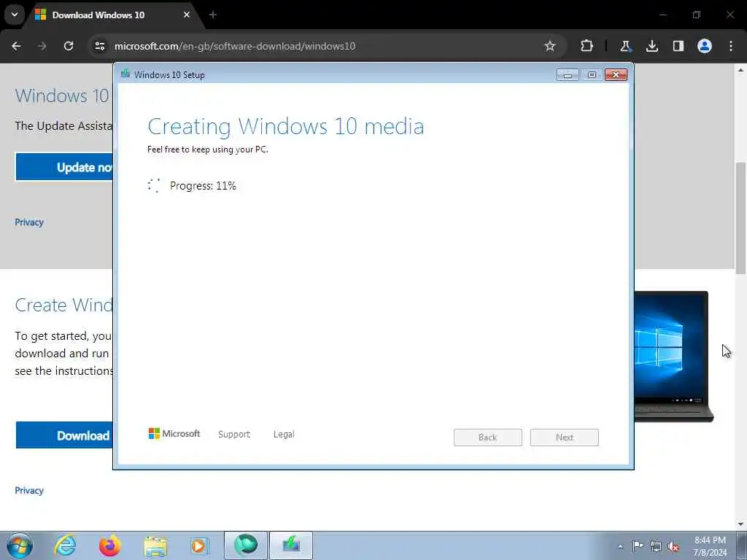This screenshot has width=747, height=560.
Task: Click the muted volume tray icon
Action: click(673, 547)
